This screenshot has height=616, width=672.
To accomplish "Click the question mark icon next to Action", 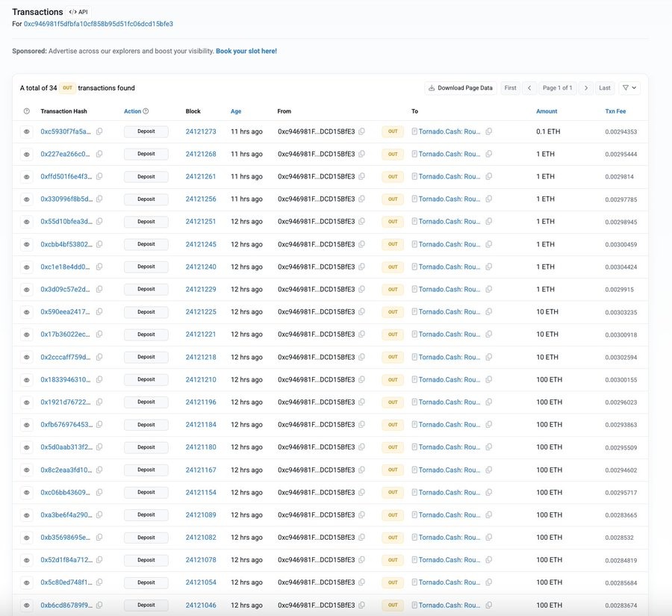I will point(145,111).
